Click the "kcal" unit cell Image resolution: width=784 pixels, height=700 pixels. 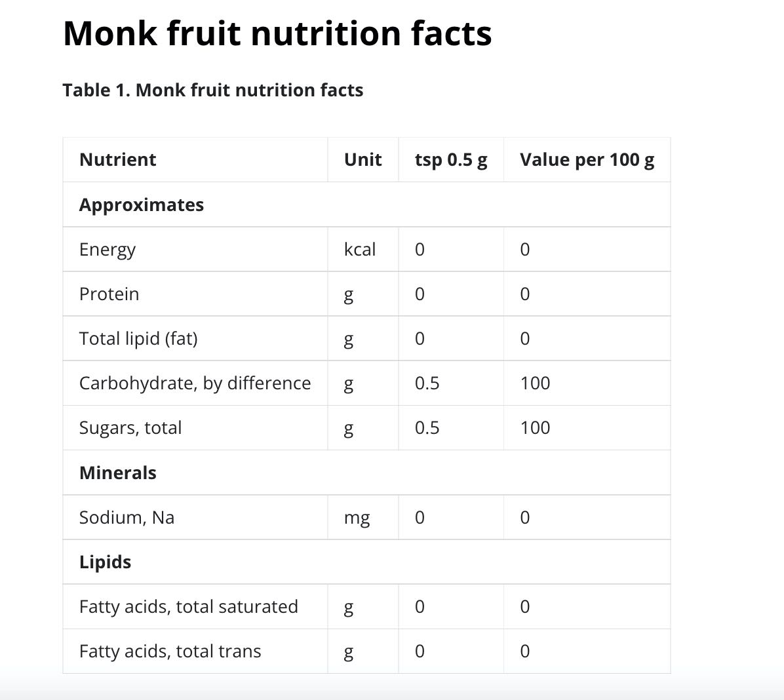tap(360, 250)
